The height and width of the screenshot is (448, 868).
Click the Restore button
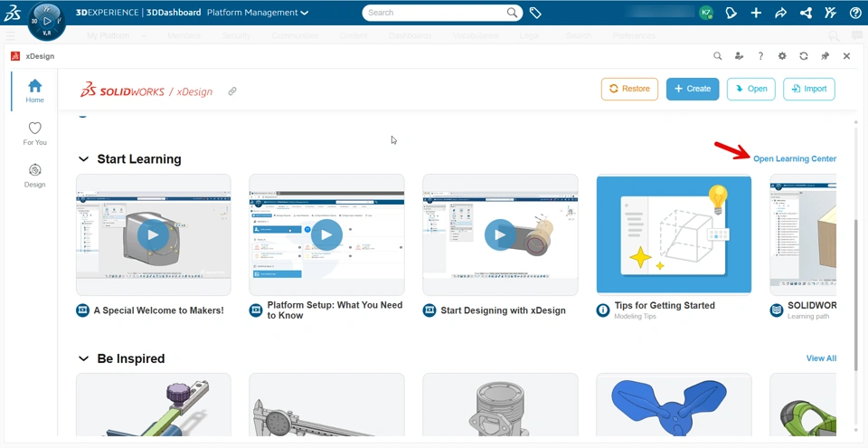(629, 89)
